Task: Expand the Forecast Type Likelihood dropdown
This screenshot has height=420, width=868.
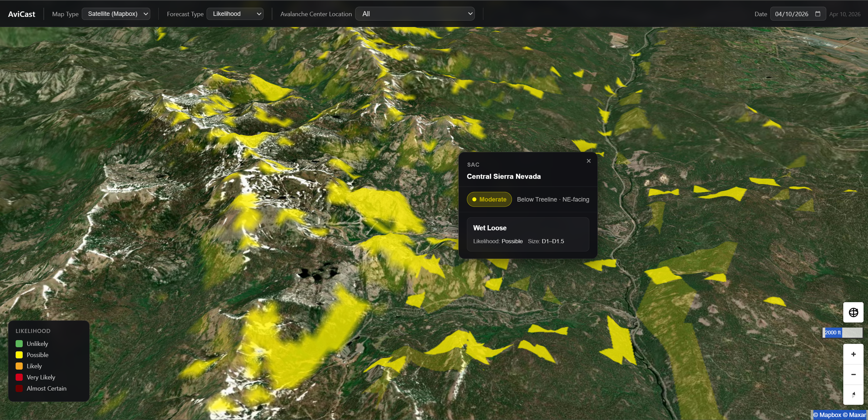Action: (235, 14)
